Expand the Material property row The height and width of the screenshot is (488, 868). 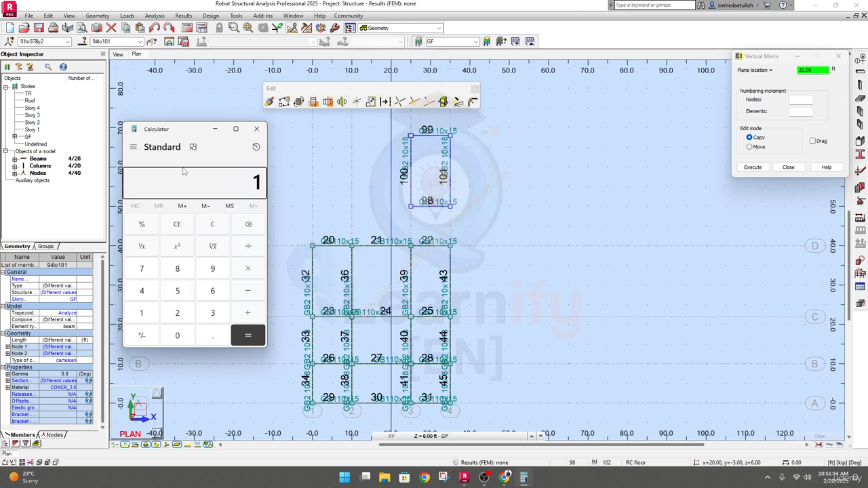click(x=7, y=388)
